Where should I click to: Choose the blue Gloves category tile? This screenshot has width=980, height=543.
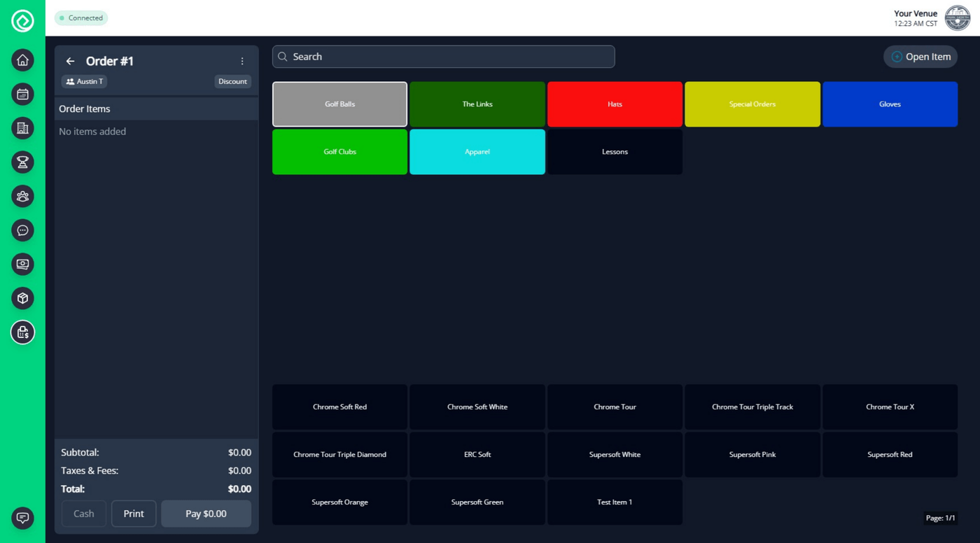[x=890, y=104]
